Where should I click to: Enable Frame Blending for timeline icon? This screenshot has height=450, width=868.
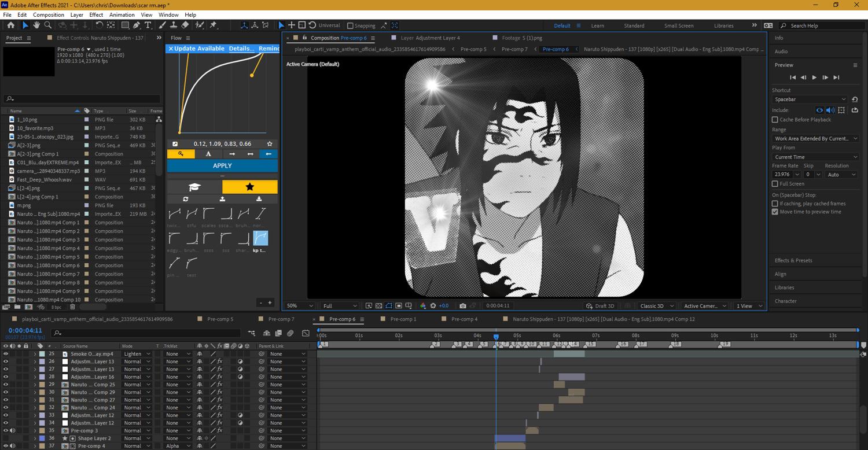tap(278, 333)
